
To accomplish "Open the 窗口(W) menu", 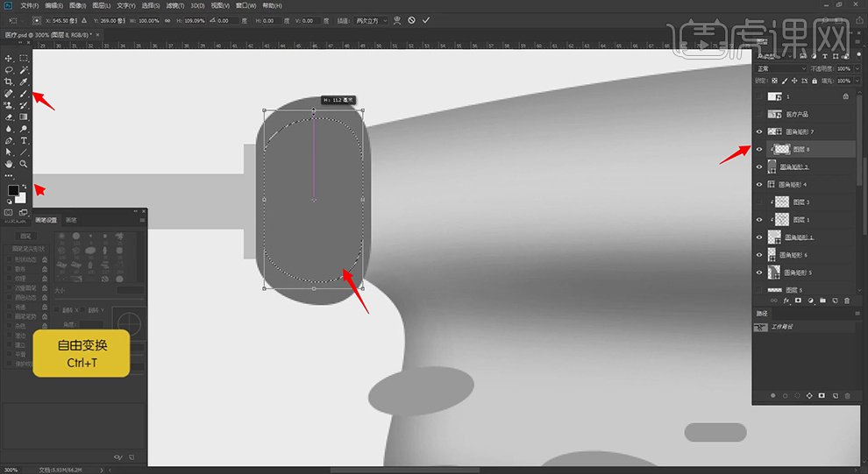I will 245,5.
